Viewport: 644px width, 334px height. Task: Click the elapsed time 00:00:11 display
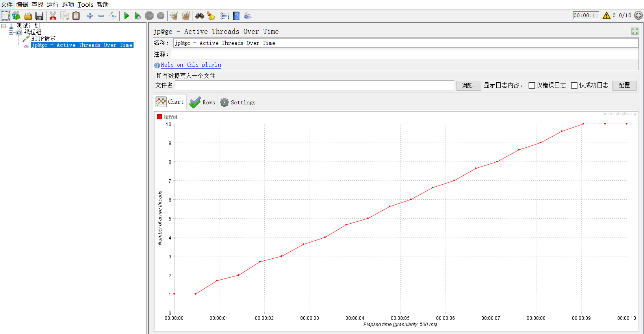[586, 15]
